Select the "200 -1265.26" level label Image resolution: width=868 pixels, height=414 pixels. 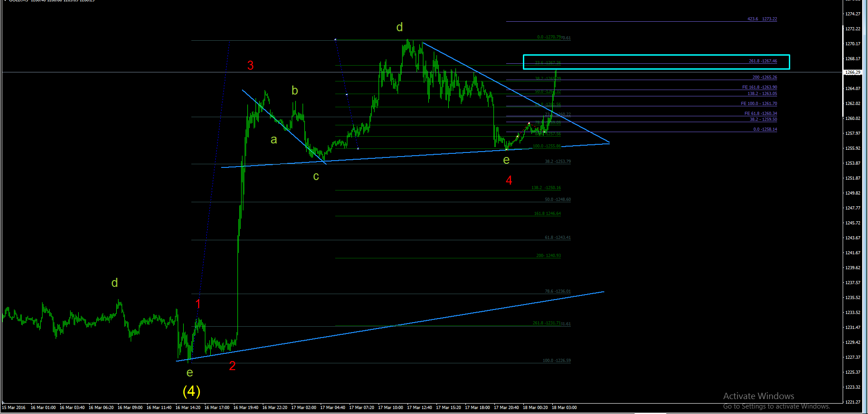click(x=764, y=77)
